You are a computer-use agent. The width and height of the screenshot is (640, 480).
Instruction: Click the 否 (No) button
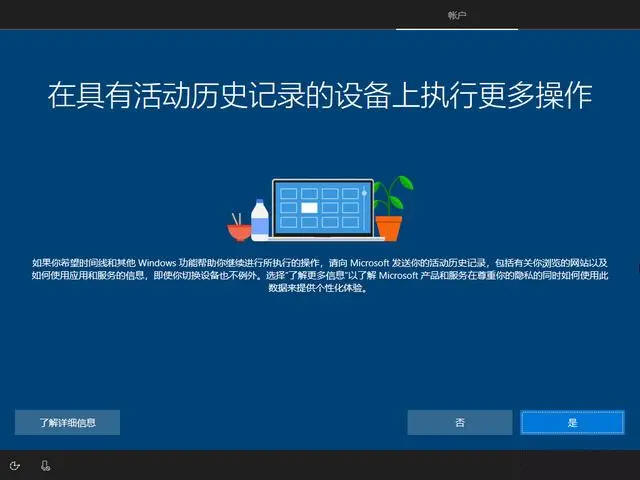[460, 422]
